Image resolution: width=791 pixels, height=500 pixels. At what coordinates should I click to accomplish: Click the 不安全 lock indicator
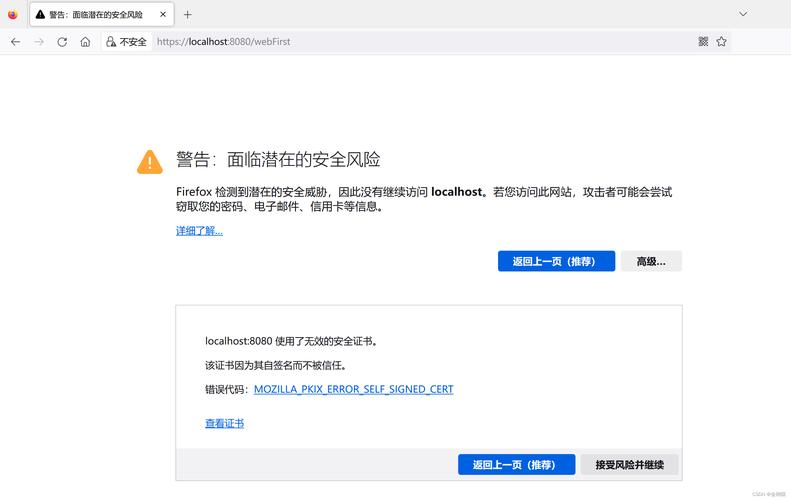(x=126, y=42)
